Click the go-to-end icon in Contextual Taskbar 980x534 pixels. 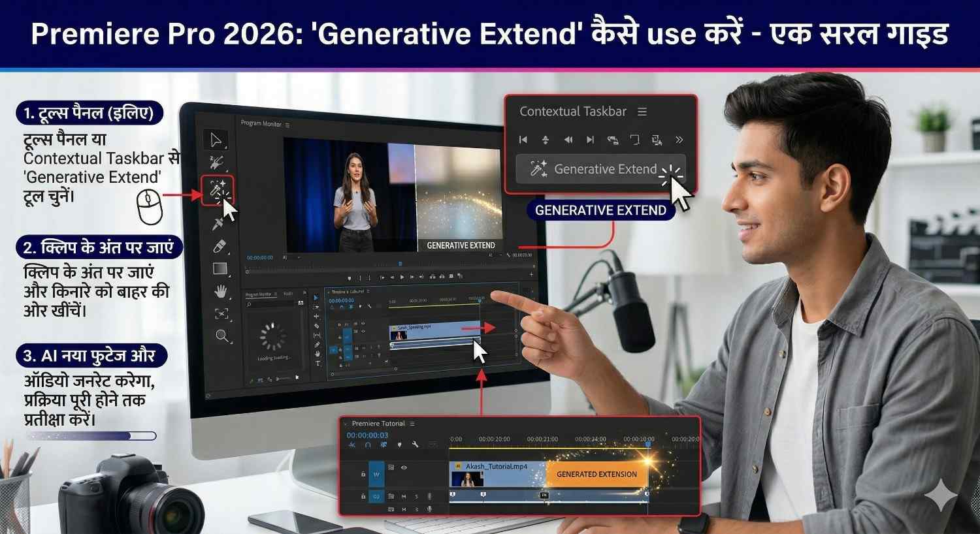point(591,140)
